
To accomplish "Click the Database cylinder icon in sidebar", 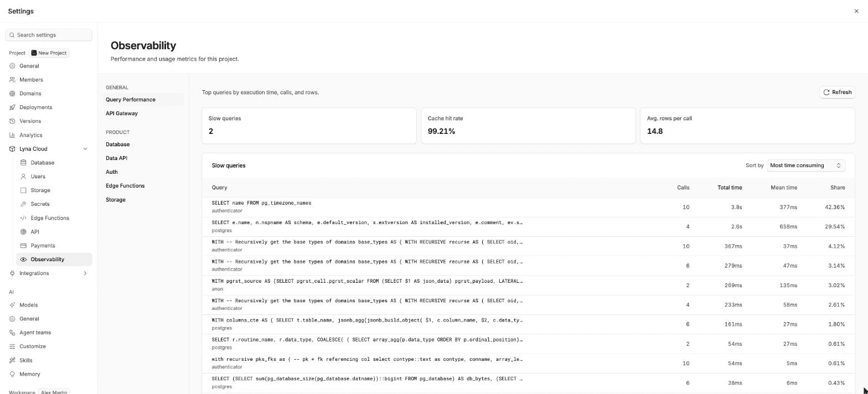I will (23, 163).
